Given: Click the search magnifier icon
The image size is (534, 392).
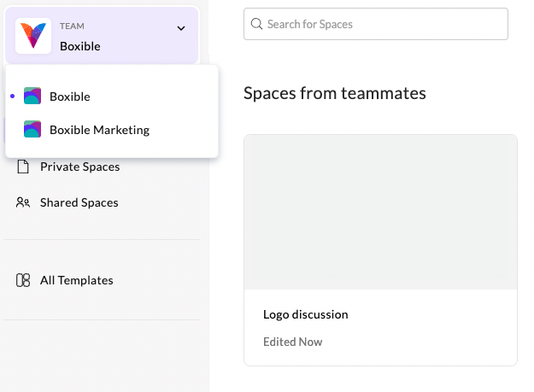Looking at the screenshot, I should point(256,24).
